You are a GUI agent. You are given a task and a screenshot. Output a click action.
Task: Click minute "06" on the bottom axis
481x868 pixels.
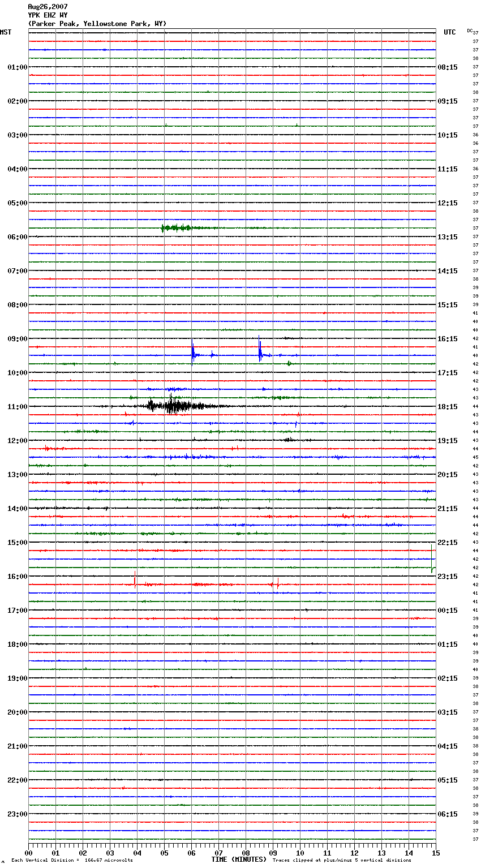(191, 853)
